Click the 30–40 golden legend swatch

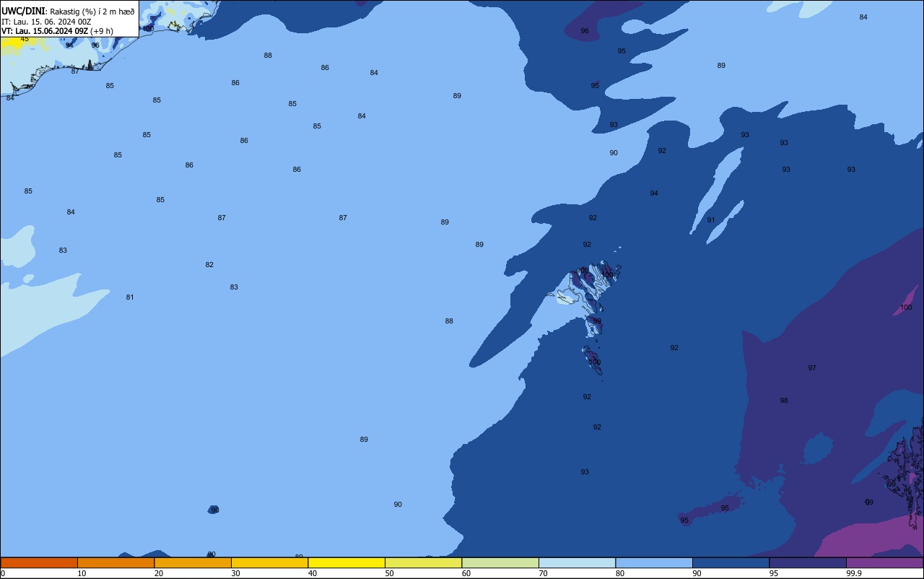[270, 562]
